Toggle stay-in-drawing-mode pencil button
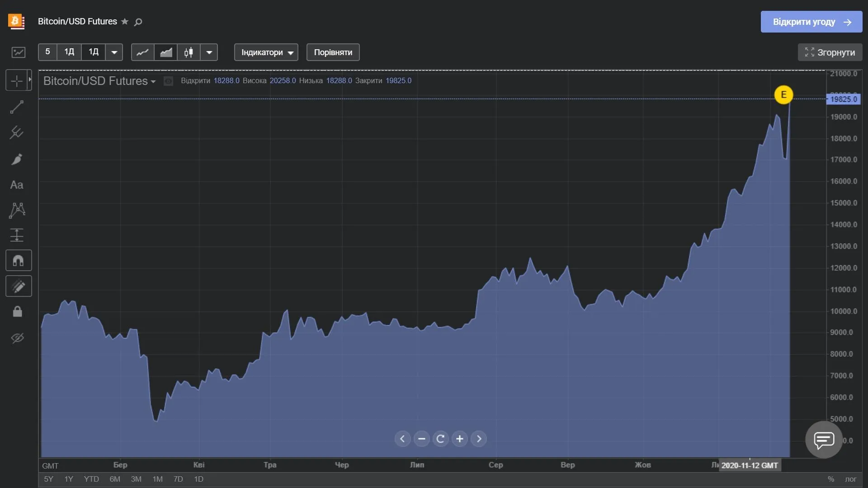 (19, 286)
